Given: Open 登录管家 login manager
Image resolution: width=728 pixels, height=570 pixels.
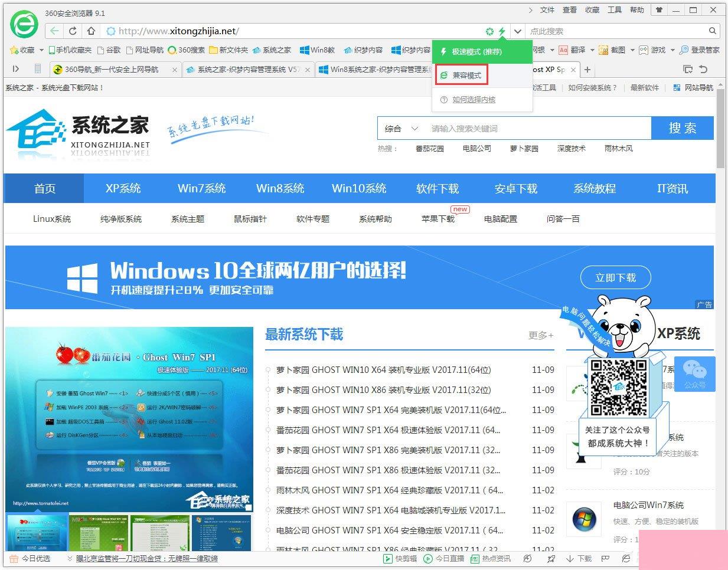Looking at the screenshot, I should [x=700, y=50].
